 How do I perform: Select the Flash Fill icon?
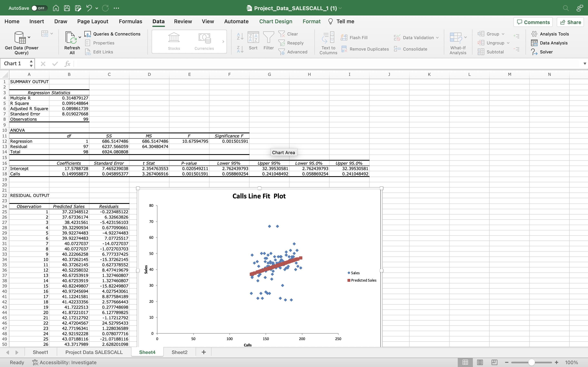point(344,37)
